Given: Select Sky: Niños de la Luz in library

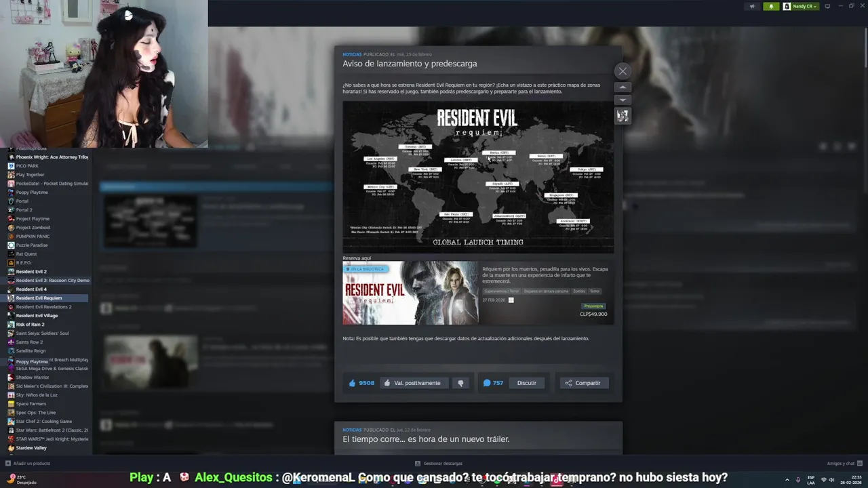Looking at the screenshot, I should pos(47,395).
